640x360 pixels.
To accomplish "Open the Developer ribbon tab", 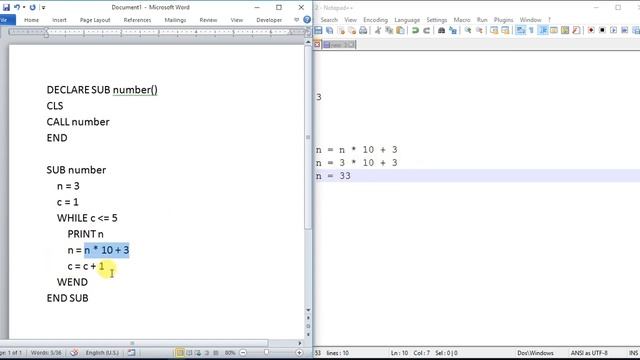I will [269, 20].
